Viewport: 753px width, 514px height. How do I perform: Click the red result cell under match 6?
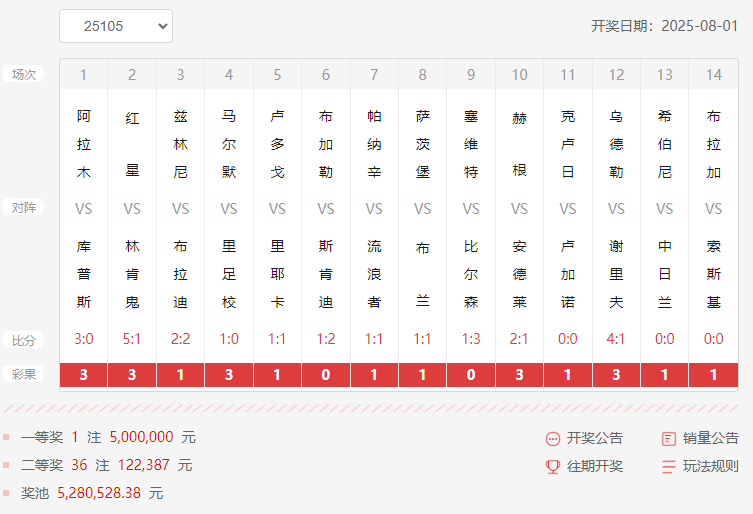point(326,375)
